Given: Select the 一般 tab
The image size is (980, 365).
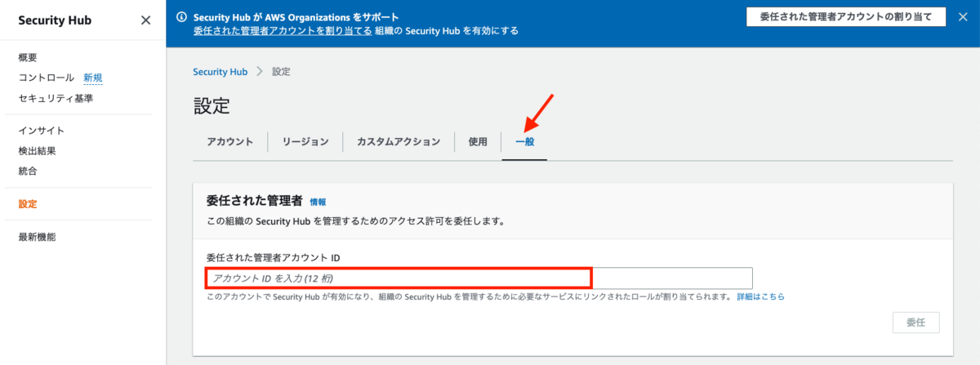Looking at the screenshot, I should [524, 141].
